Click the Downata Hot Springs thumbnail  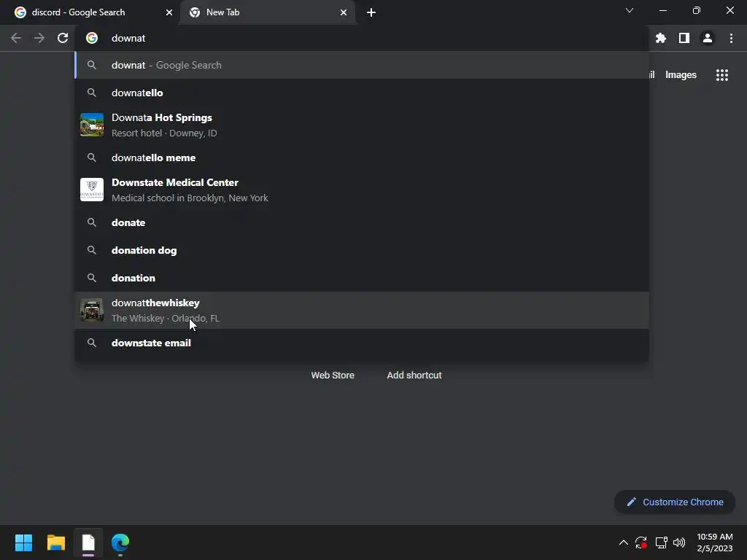click(x=92, y=125)
